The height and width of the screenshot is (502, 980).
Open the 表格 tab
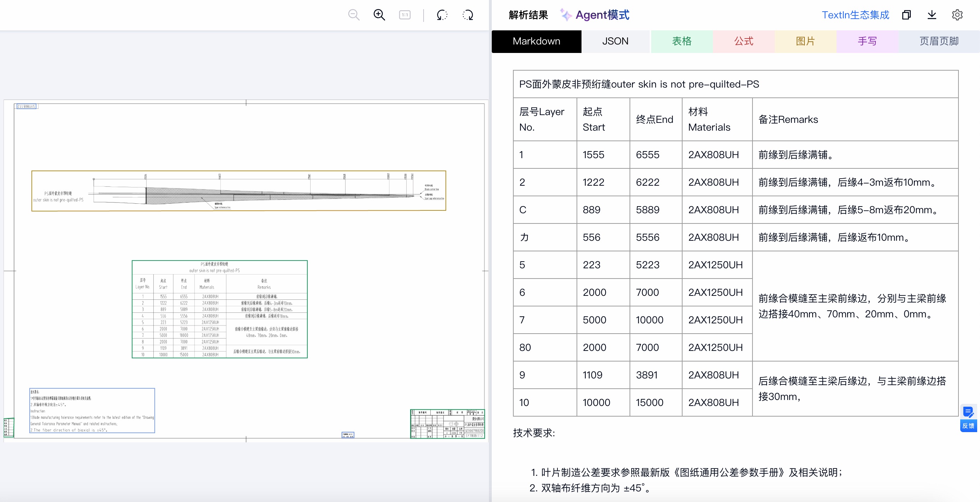682,41
